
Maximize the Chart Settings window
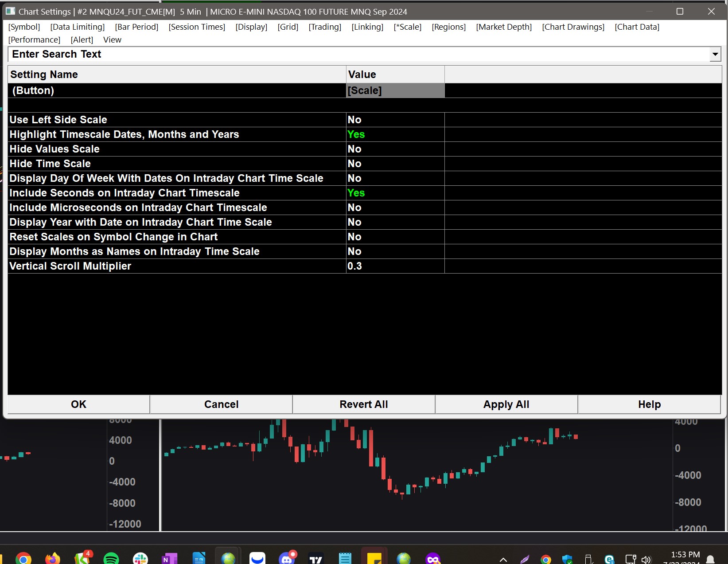point(680,12)
